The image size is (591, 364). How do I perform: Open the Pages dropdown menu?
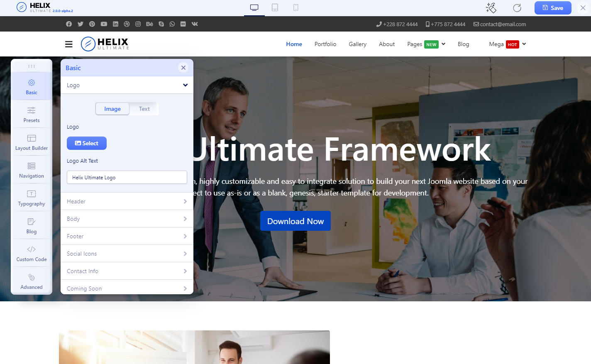426,44
